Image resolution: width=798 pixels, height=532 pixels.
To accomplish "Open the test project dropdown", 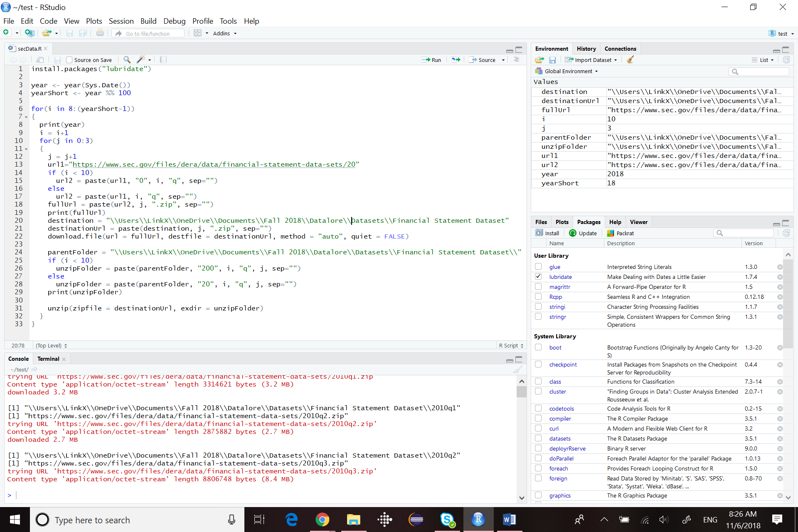I will pos(782,34).
